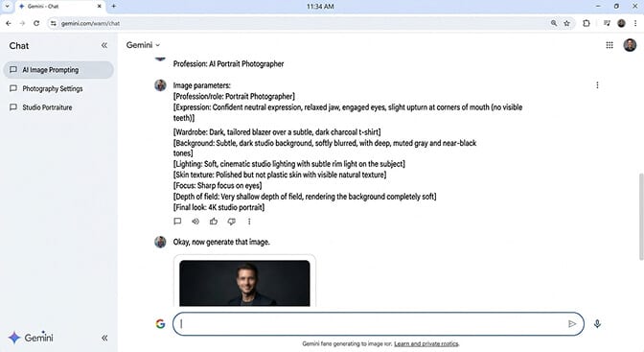Open more actions under the response
This screenshot has width=644, height=352.
249,222
